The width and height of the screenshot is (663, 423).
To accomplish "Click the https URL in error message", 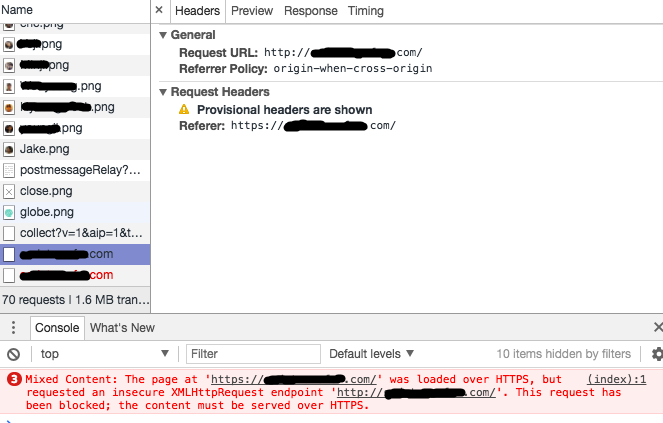I will tap(293, 379).
